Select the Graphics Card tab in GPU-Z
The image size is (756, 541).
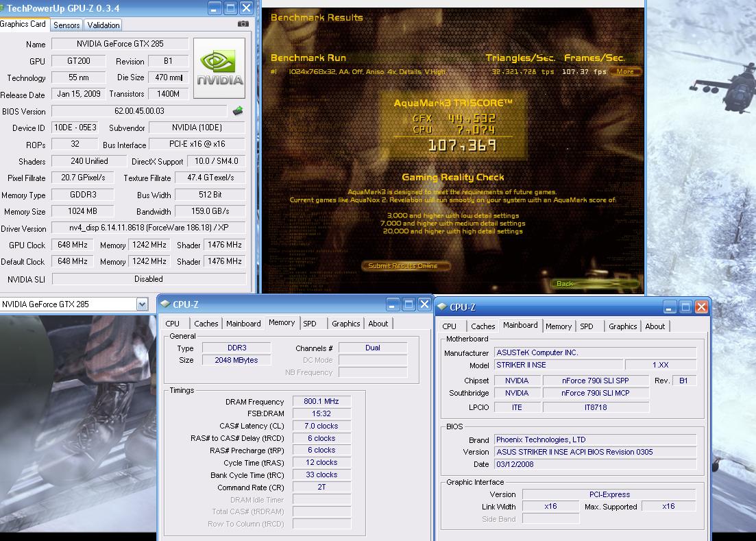pos(23,24)
